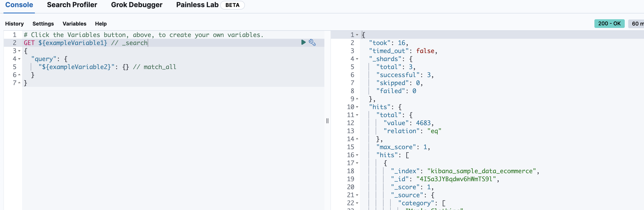
Task: Collapse the hits object at response line 10
Action: (357, 107)
